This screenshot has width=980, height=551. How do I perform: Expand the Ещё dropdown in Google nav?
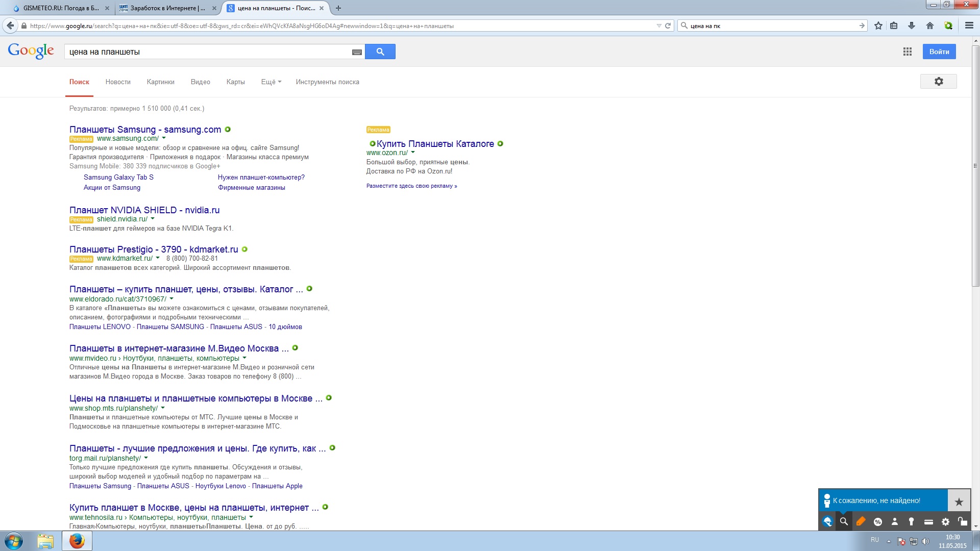[271, 82]
